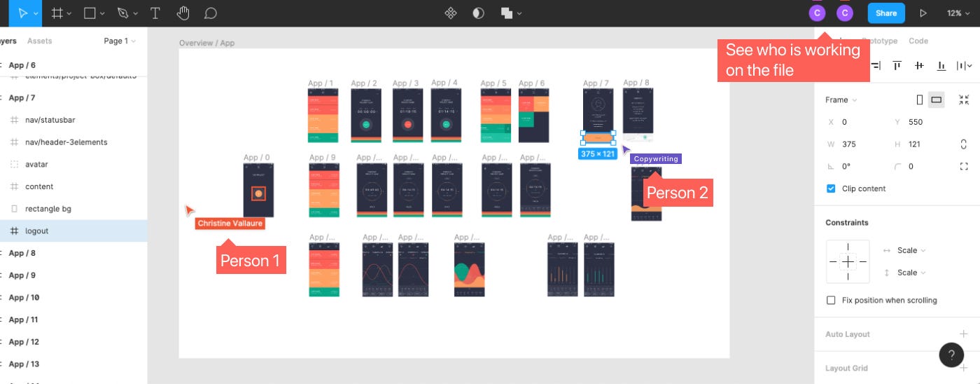
Task: Click the H height field showing 121
Action: 920,144
